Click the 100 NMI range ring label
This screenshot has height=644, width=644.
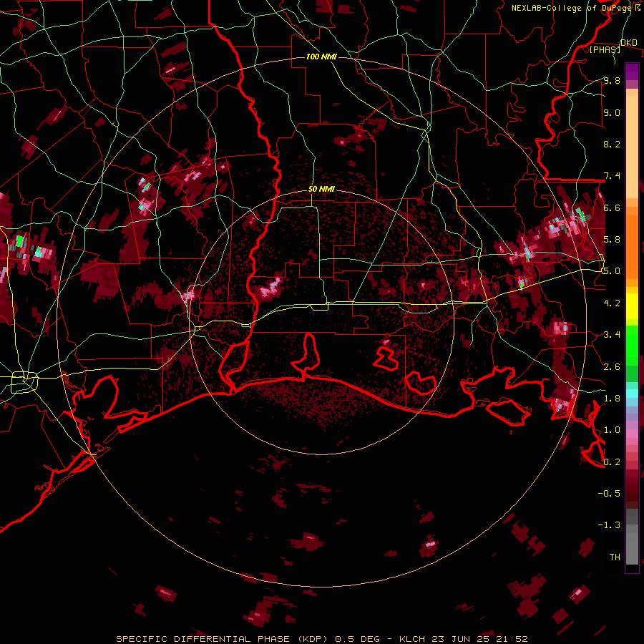click(321, 57)
